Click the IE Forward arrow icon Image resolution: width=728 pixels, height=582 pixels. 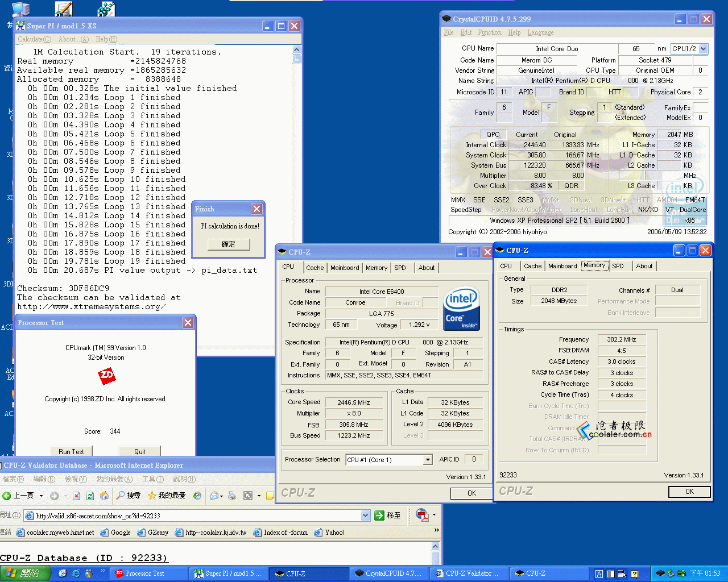click(55, 496)
